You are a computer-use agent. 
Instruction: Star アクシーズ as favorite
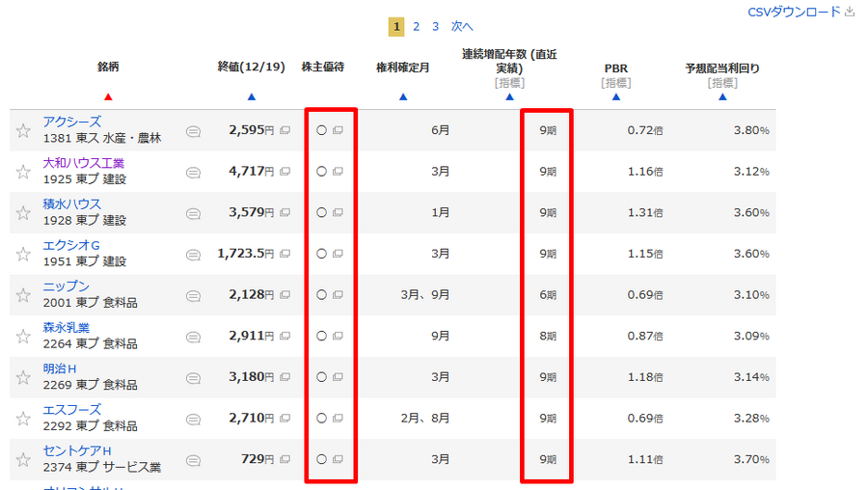(23, 130)
